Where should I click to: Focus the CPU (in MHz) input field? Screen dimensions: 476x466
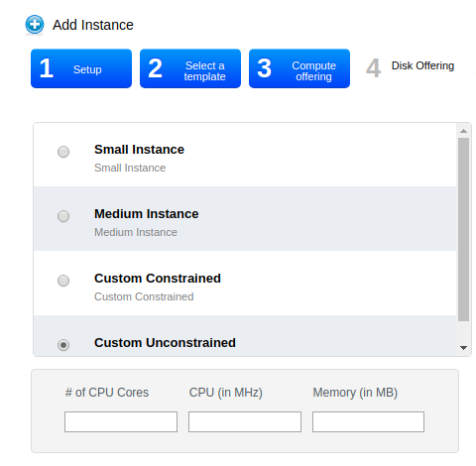245,421
